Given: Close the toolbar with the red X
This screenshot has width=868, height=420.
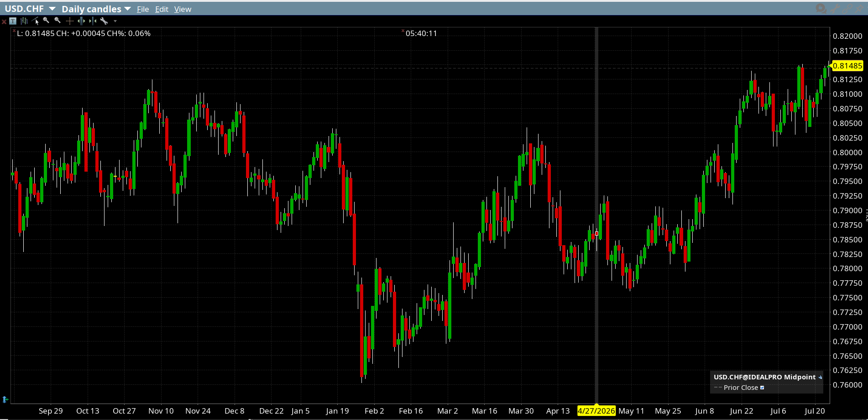Looking at the screenshot, I should (4, 21).
